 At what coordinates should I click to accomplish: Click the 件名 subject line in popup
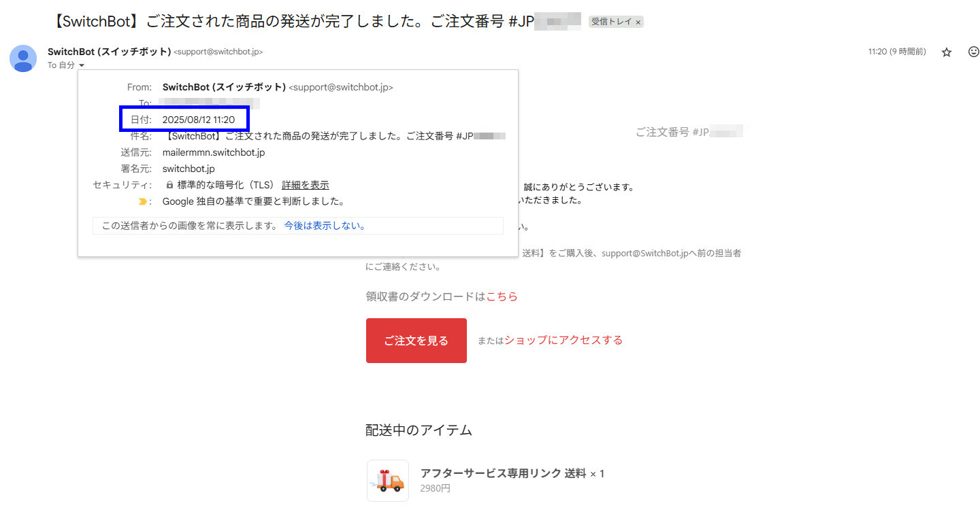[334, 136]
